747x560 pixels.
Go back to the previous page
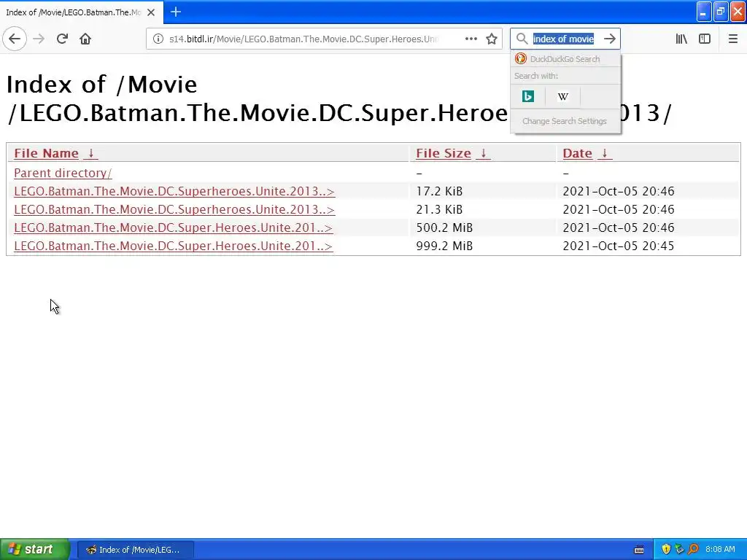coord(15,39)
